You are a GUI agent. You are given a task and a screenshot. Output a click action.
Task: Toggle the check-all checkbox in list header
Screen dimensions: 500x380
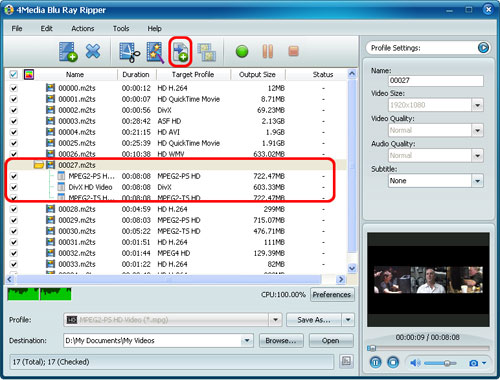(x=13, y=74)
